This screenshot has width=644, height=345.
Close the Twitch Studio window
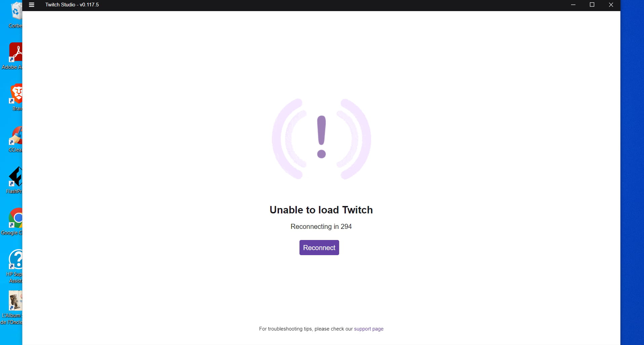611,5
